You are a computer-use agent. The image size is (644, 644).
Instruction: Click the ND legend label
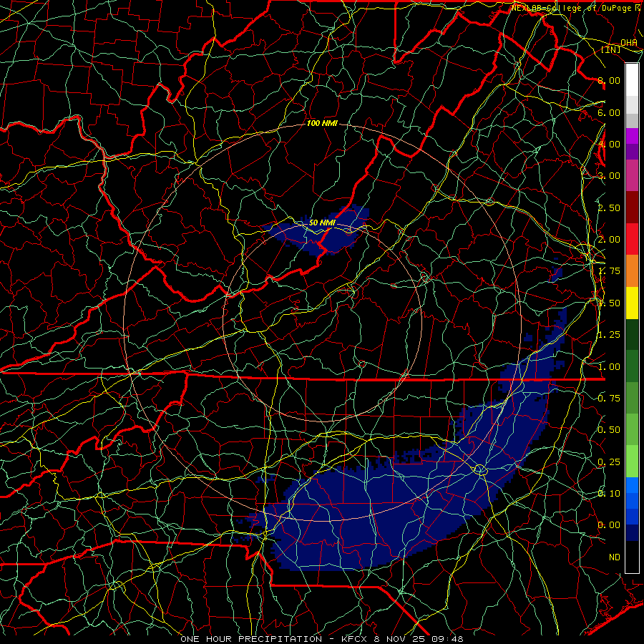[x=615, y=557]
